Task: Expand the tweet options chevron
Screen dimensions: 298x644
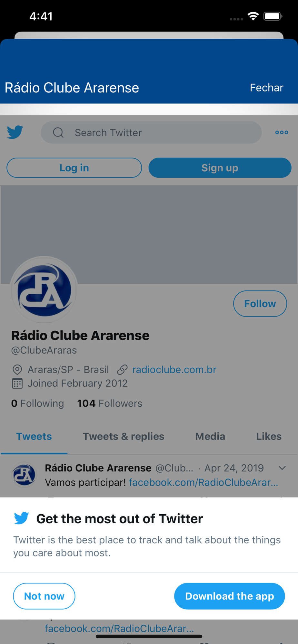Action: pos(282,468)
